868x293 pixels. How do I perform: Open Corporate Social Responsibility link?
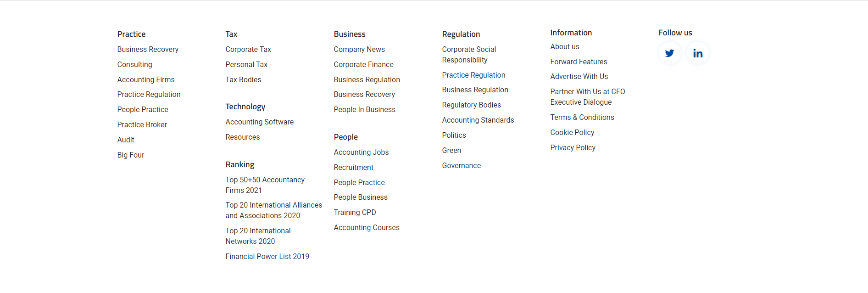[469, 54]
